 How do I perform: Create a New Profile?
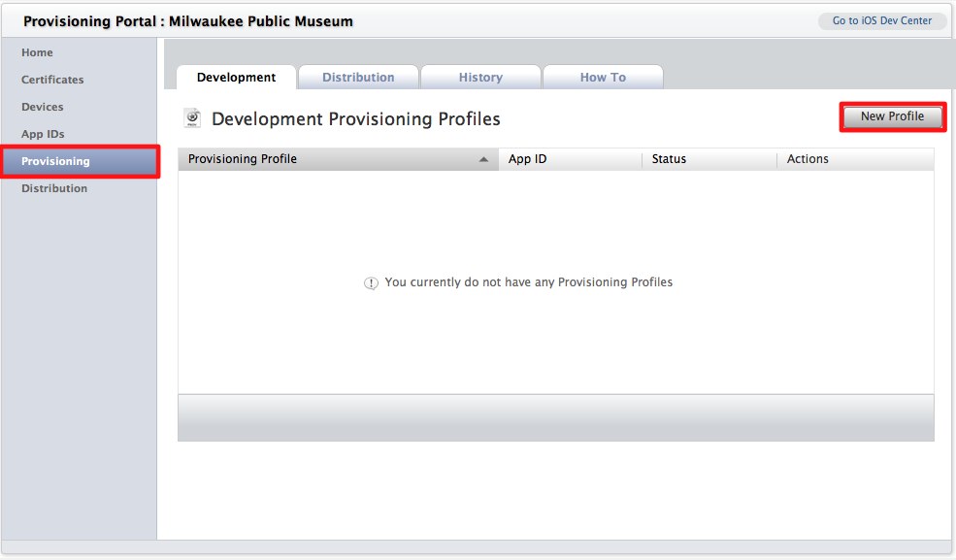[893, 116]
